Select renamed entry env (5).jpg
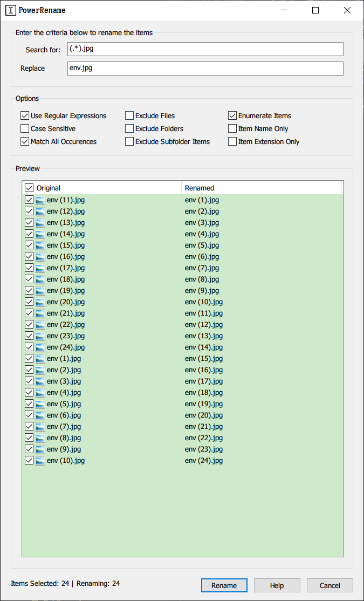Image resolution: width=364 pixels, height=601 pixels. tap(202, 245)
